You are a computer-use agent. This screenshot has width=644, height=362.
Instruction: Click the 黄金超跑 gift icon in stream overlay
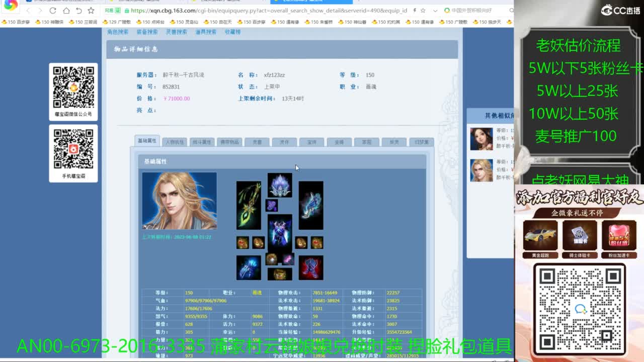[x=540, y=235]
